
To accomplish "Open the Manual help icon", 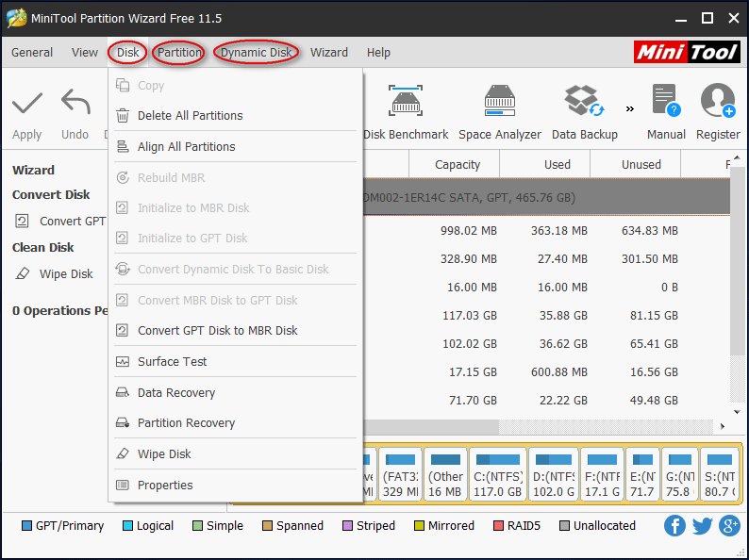I will pos(666,100).
